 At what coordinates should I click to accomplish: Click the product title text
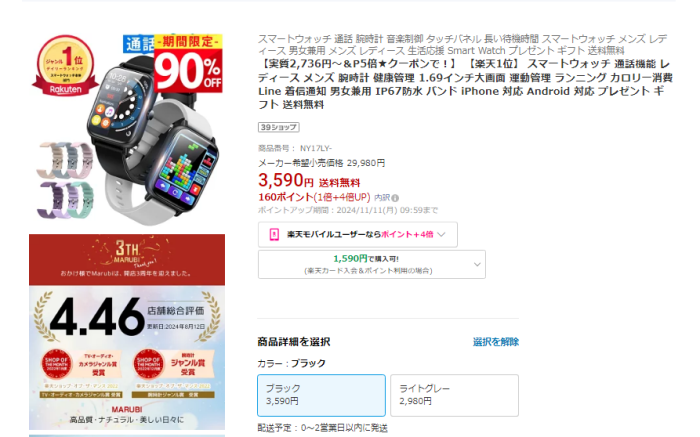[465, 84]
